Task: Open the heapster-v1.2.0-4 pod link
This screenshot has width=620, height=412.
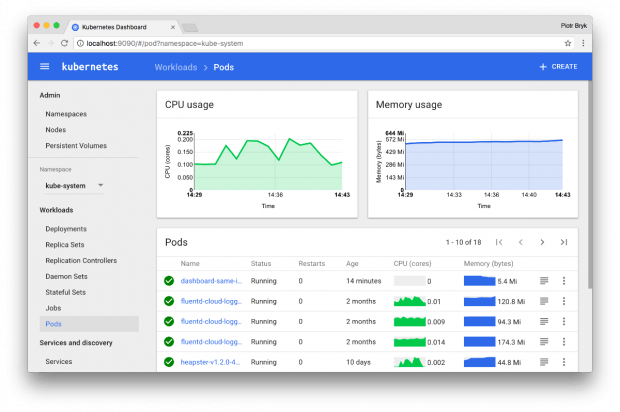Action: (210, 362)
